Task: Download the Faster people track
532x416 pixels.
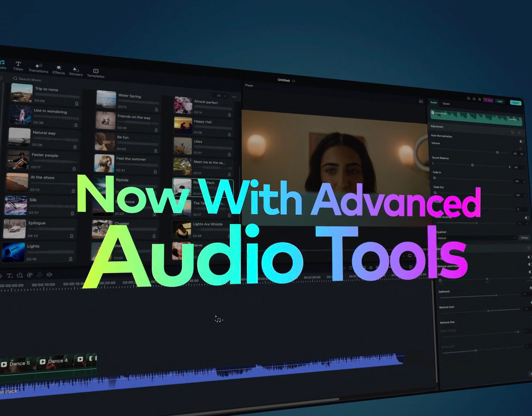Action: pos(74,169)
